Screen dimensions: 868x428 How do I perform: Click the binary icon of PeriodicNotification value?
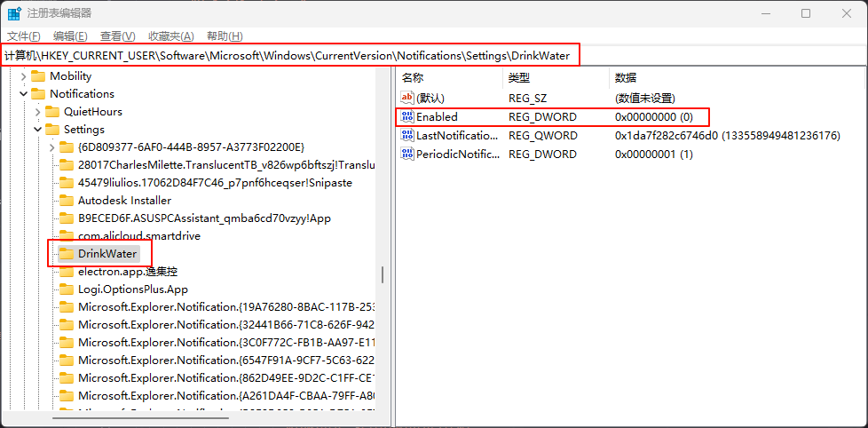point(407,154)
